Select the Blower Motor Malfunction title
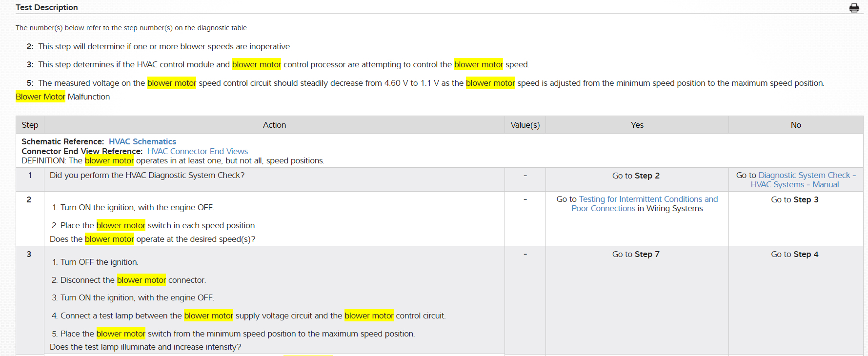This screenshot has height=356, width=868. (63, 97)
